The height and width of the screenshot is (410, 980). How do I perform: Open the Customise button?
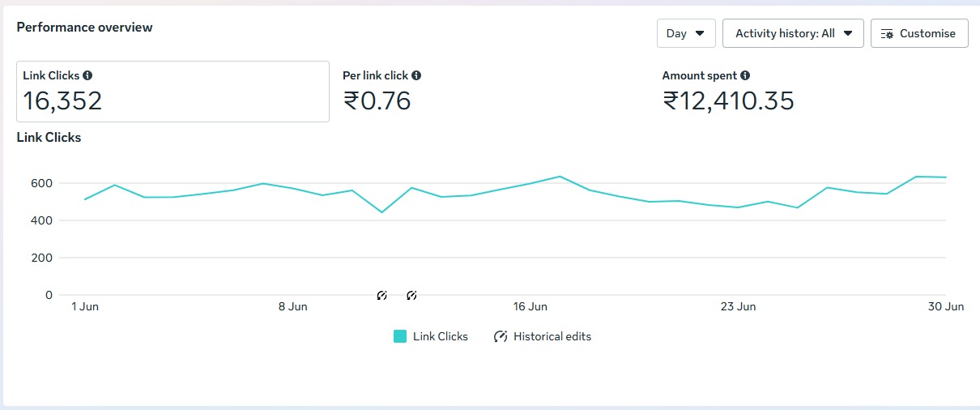point(919,33)
